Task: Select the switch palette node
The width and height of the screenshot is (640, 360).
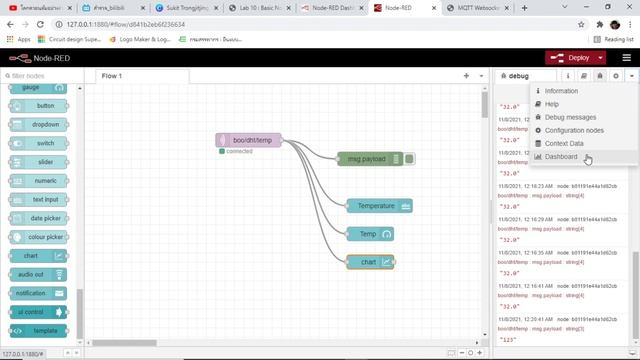Action: pyautogui.click(x=38, y=143)
